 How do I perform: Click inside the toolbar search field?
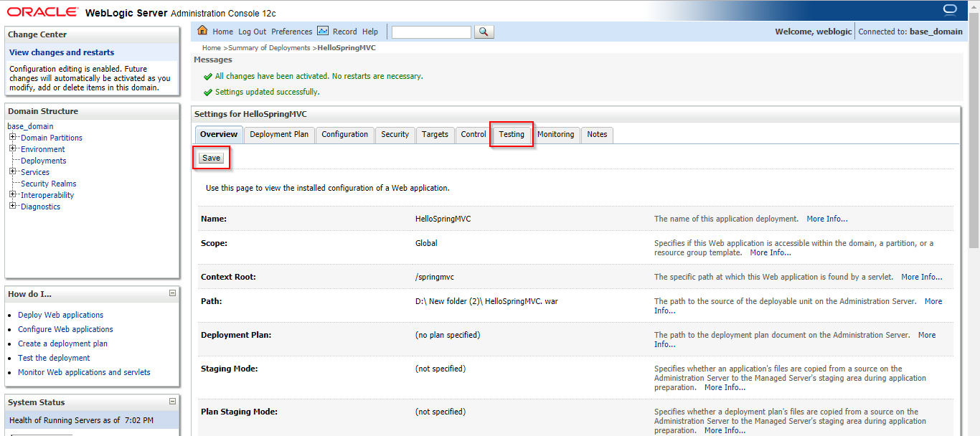coord(431,32)
